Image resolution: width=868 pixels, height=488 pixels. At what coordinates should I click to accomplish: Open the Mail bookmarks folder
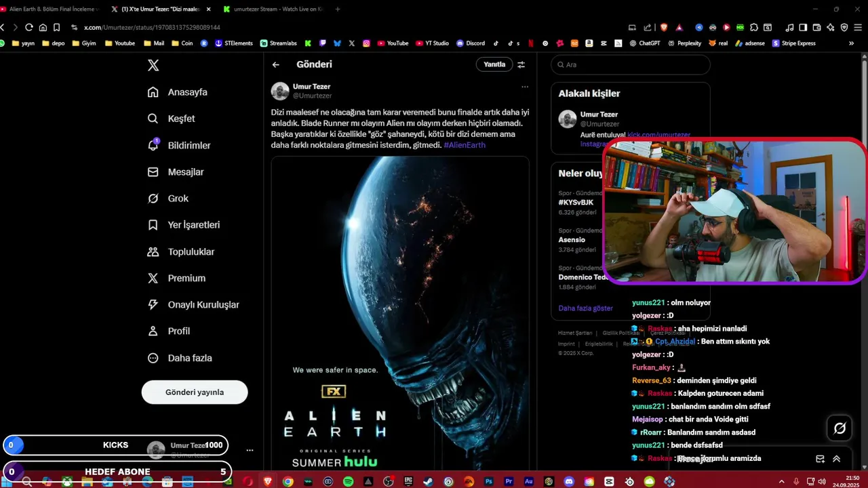(154, 43)
